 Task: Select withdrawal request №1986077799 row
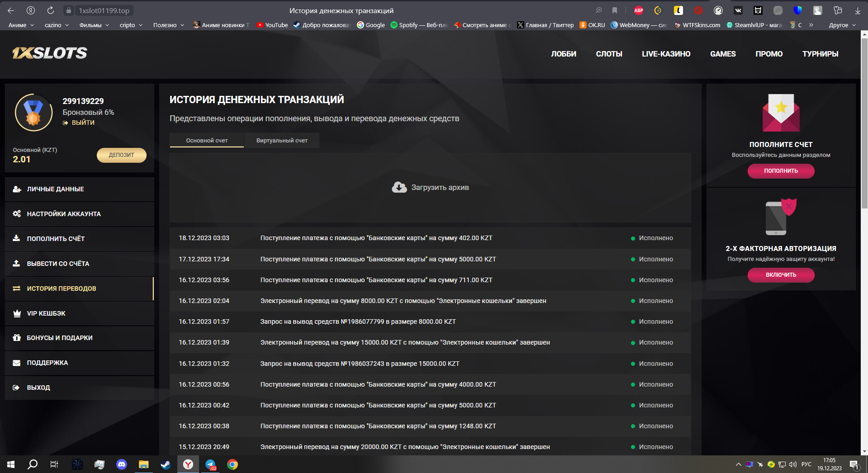[x=430, y=322]
